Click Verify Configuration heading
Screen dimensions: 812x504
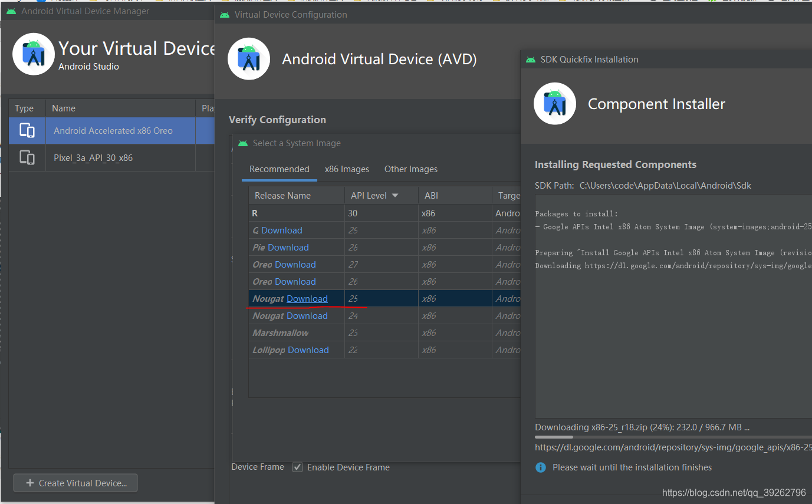(x=277, y=120)
